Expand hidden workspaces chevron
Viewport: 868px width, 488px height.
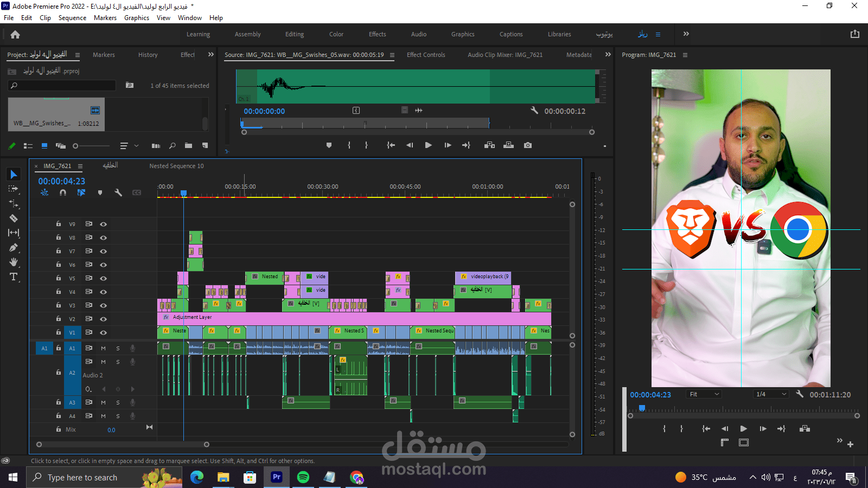(686, 34)
